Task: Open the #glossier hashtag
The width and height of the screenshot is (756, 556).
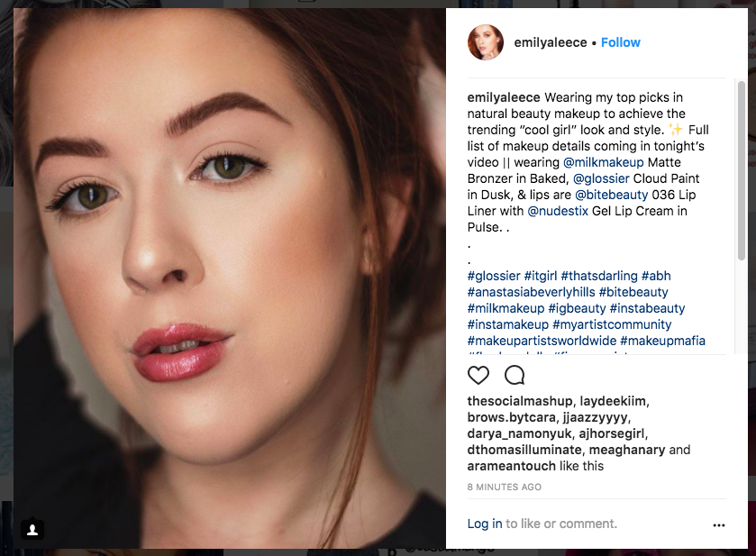Action: [x=494, y=276]
